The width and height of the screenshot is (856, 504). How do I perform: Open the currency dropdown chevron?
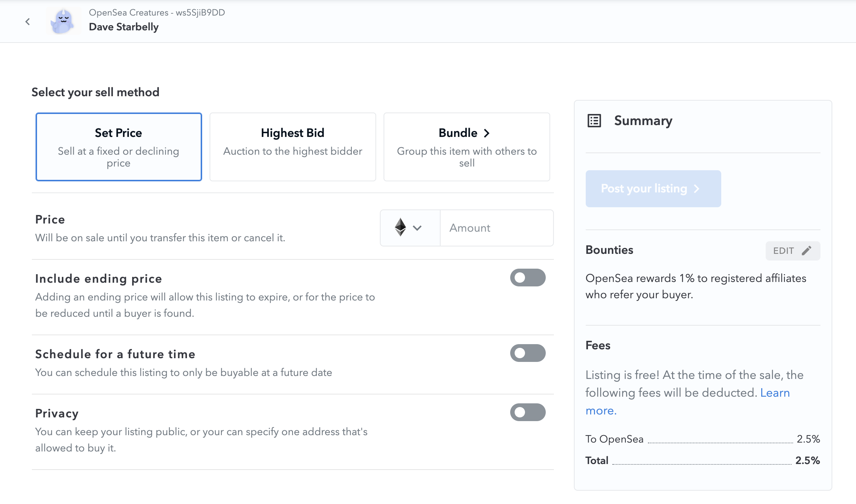[x=417, y=228]
